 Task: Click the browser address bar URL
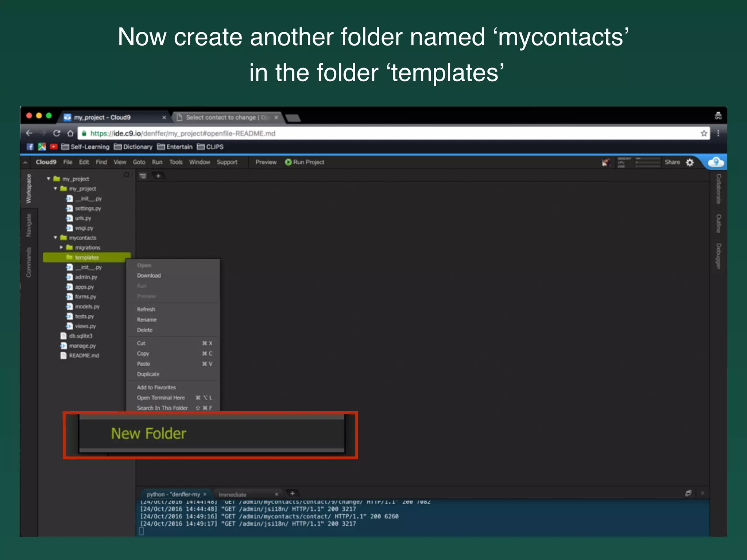click(x=182, y=133)
